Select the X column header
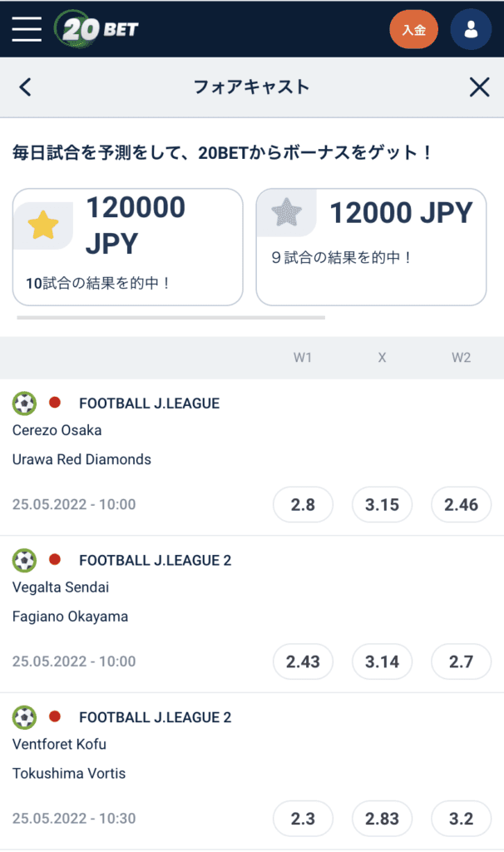This screenshot has height=852, width=504. tap(382, 358)
